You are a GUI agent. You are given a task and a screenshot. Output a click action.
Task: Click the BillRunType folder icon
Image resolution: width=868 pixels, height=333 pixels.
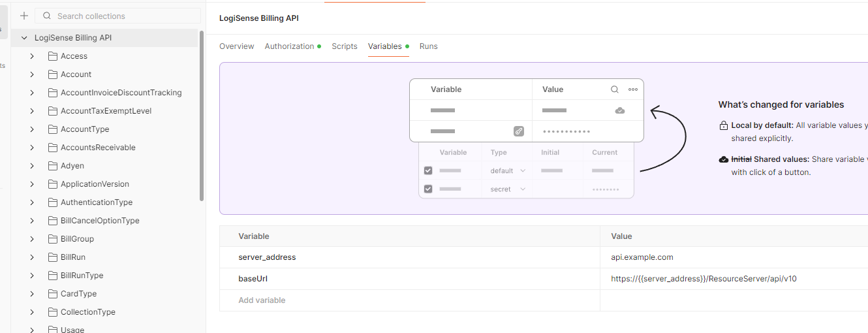53,276
